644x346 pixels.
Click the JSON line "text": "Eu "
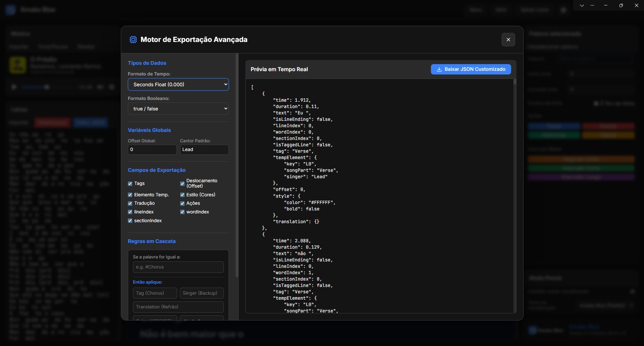click(x=292, y=113)
